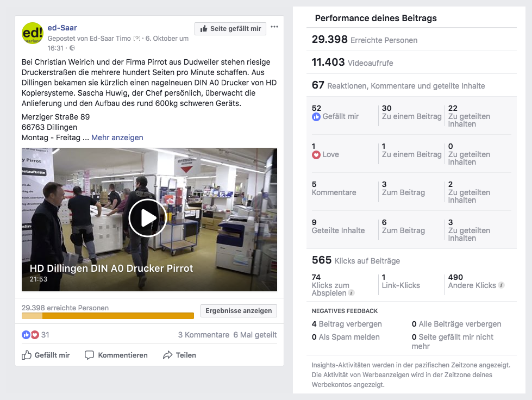This screenshot has width=532, height=400.
Task: Click 67 Reaktionen, Kommentare und geteilte Inhalte
Action: 398,85
